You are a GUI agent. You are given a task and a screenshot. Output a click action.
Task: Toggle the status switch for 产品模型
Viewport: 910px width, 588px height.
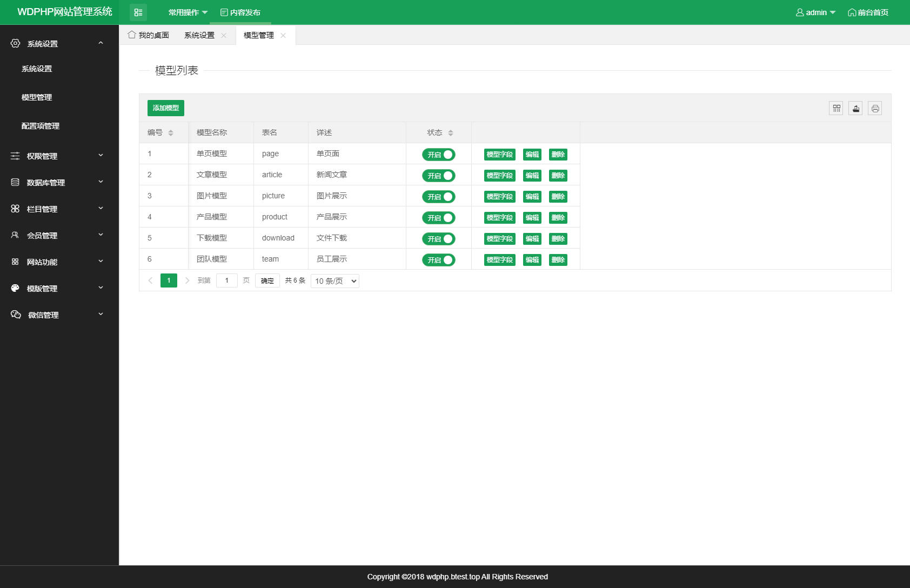[439, 218]
